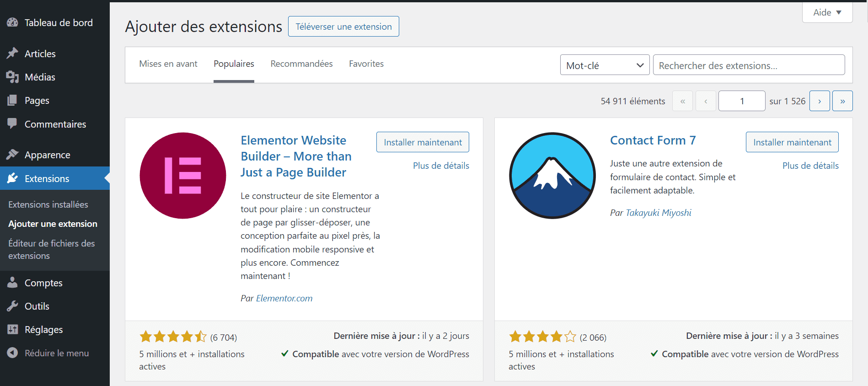The height and width of the screenshot is (386, 868).
Task: Click the Médias icon in sidebar
Action: coord(12,77)
